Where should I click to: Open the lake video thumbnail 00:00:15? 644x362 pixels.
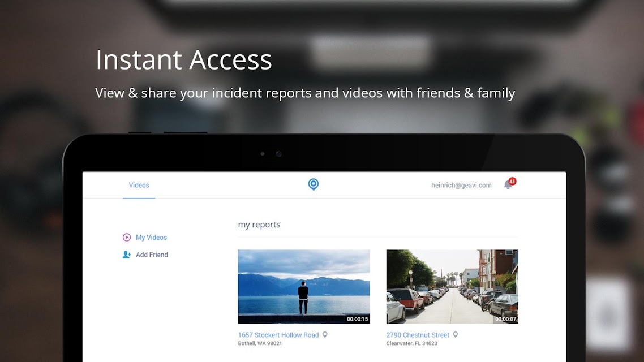[304, 286]
